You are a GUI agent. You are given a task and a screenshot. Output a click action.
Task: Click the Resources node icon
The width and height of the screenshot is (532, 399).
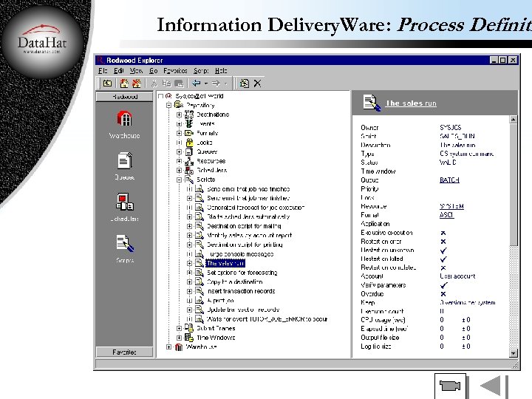[x=189, y=161]
